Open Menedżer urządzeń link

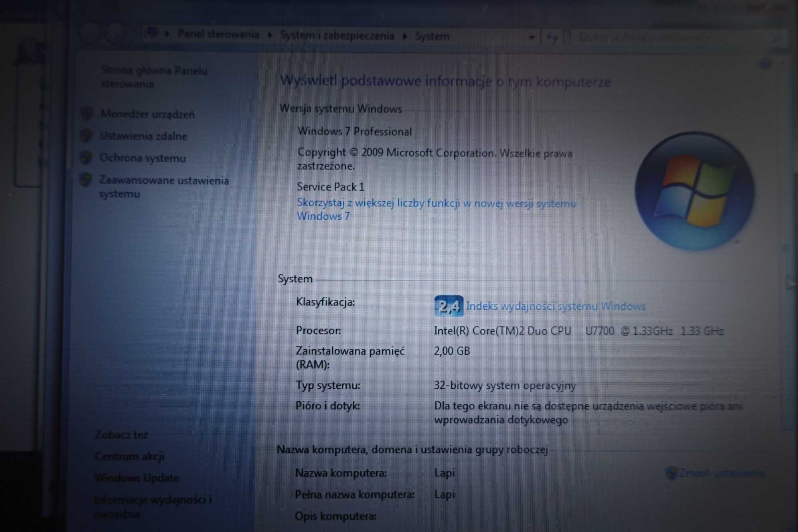148,114
